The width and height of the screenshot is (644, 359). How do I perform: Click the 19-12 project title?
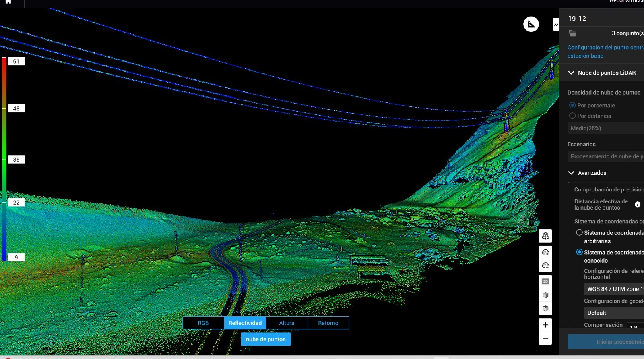[x=577, y=19]
